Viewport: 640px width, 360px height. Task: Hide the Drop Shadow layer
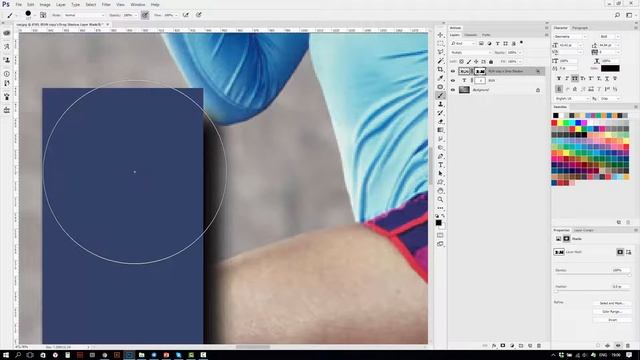click(x=453, y=71)
